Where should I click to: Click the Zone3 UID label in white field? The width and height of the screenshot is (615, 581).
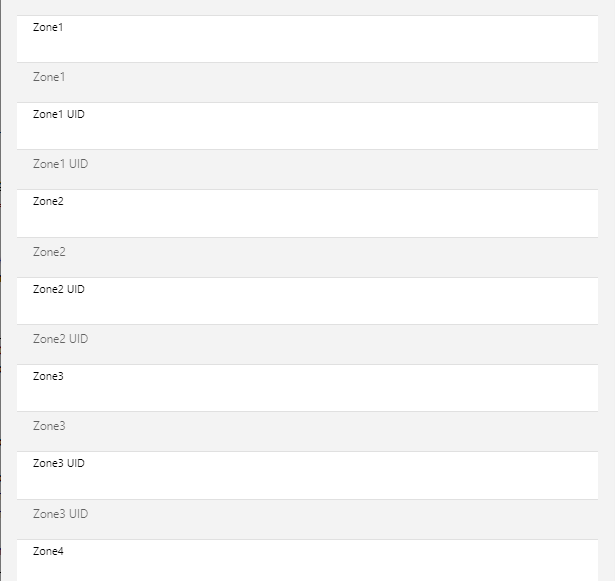(x=59, y=463)
